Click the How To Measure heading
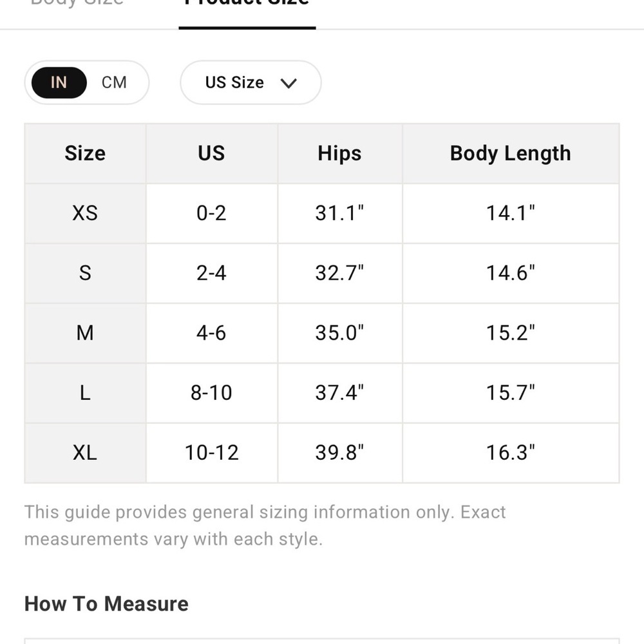644x644 pixels. 106,604
